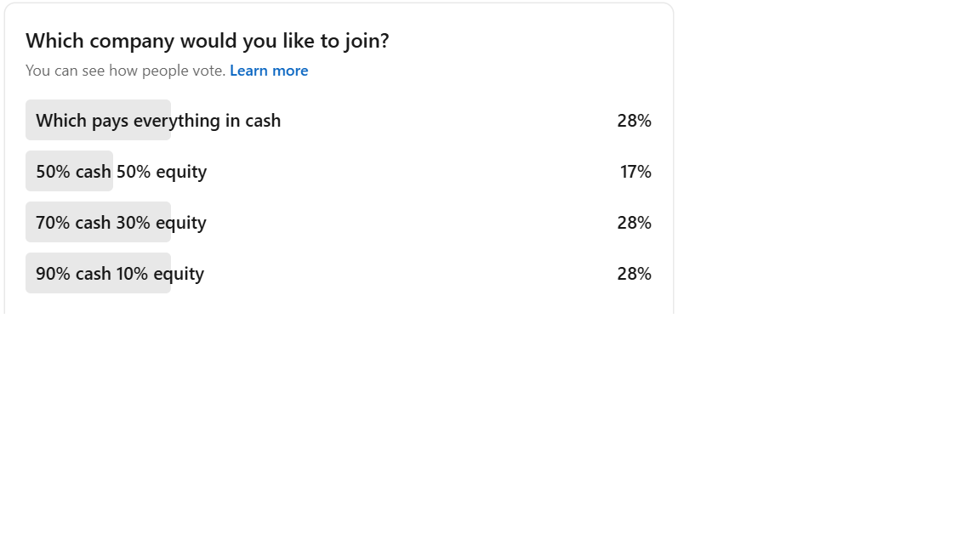Click the 28% beside 90% cash option
The image size is (980, 551).
tap(634, 274)
